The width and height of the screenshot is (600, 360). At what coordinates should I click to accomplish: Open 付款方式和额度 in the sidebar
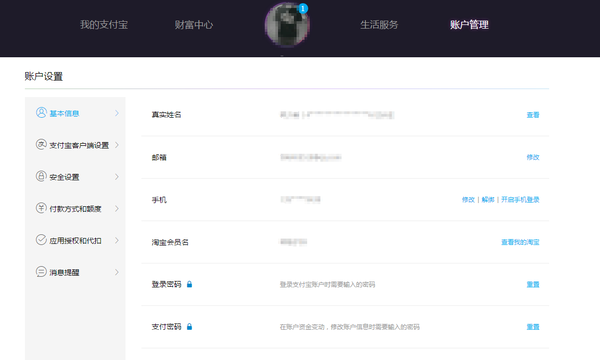click(x=75, y=209)
